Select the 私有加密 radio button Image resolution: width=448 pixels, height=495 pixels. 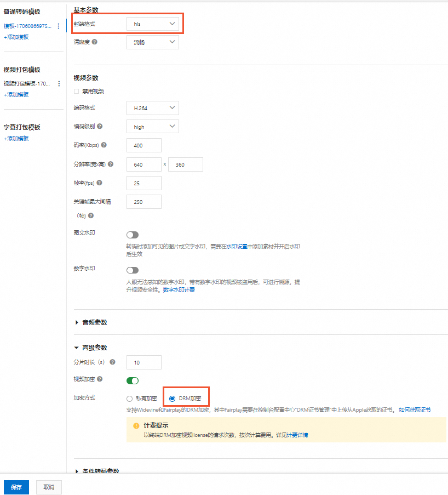click(130, 398)
